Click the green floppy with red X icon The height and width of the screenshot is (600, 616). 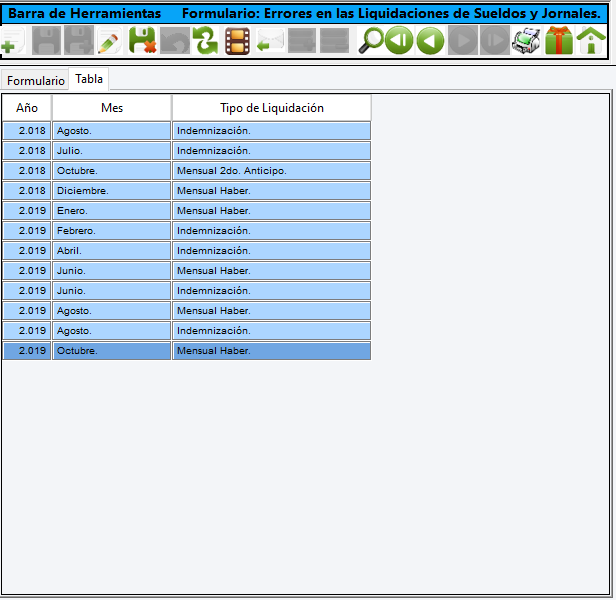click(x=142, y=40)
